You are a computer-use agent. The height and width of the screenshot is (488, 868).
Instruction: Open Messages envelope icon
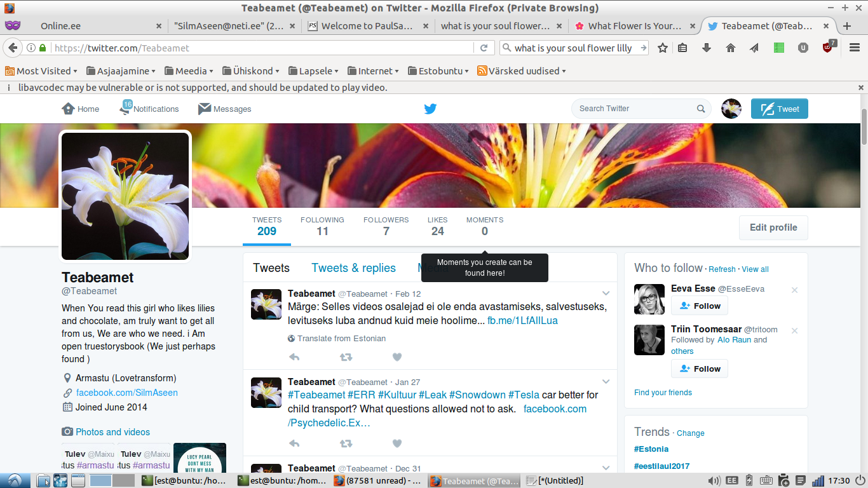pyautogui.click(x=204, y=109)
